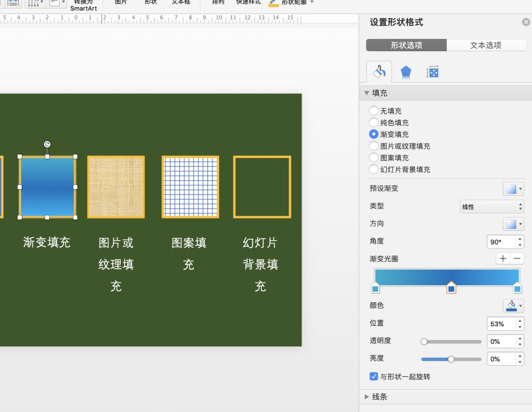The image size is (532, 412).
Task: Open the Size & Properties tab icon
Action: pos(432,72)
